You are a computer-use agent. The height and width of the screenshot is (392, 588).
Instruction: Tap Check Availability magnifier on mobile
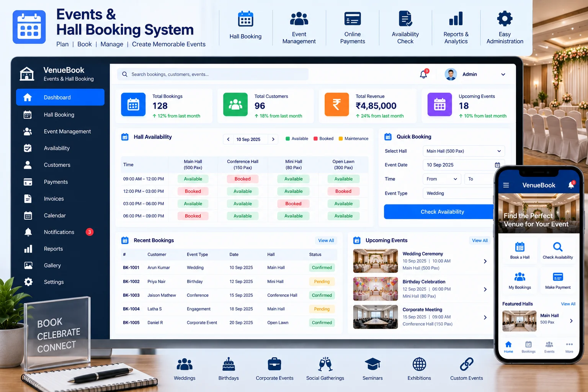(x=558, y=247)
